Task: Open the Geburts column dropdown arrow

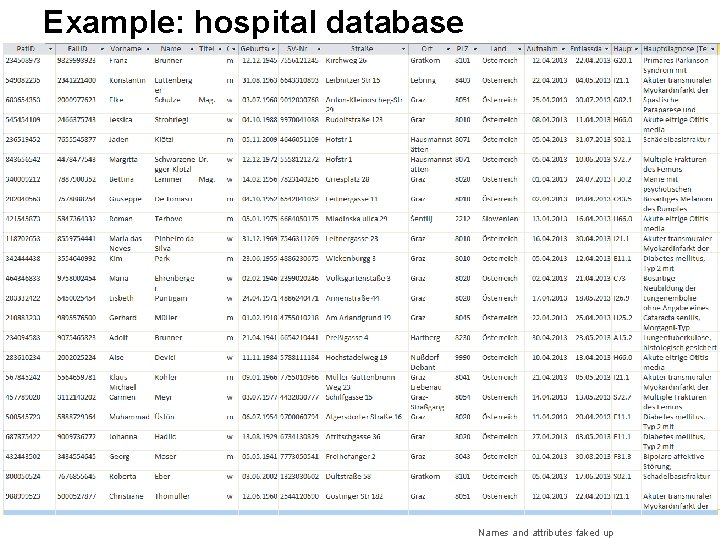Action: point(274,49)
